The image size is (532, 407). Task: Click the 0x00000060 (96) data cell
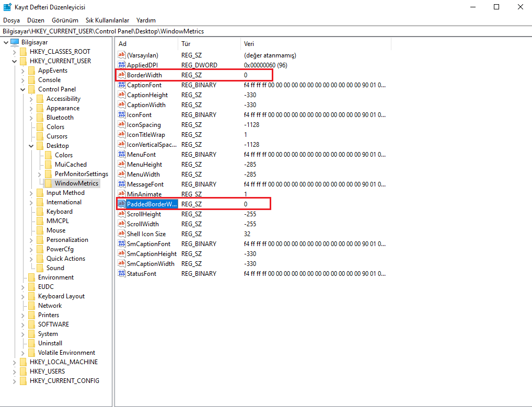tap(265, 65)
